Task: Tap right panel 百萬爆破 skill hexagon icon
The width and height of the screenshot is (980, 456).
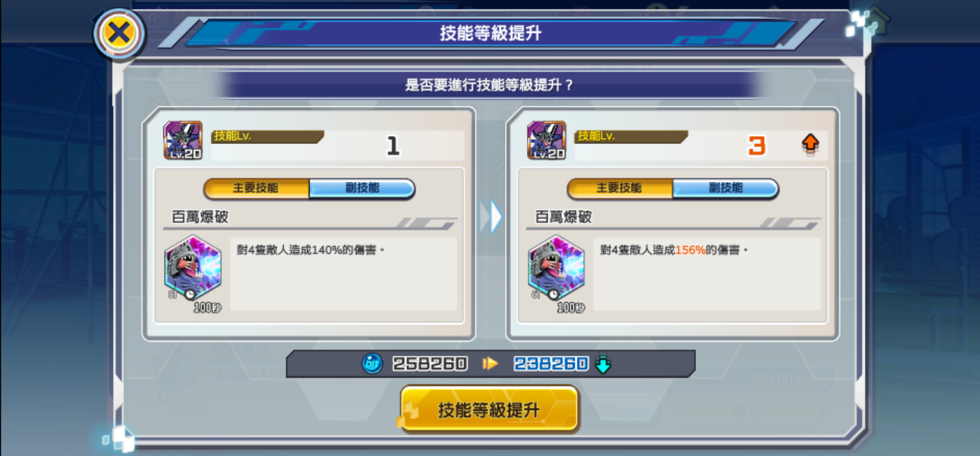Action: [x=556, y=266]
